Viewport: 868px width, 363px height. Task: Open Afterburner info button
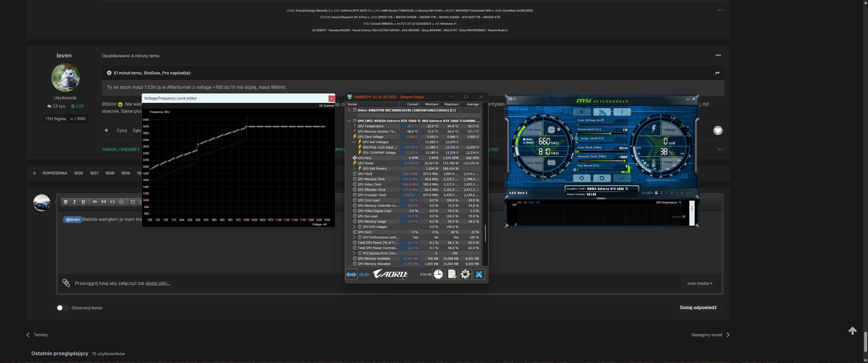click(622, 112)
